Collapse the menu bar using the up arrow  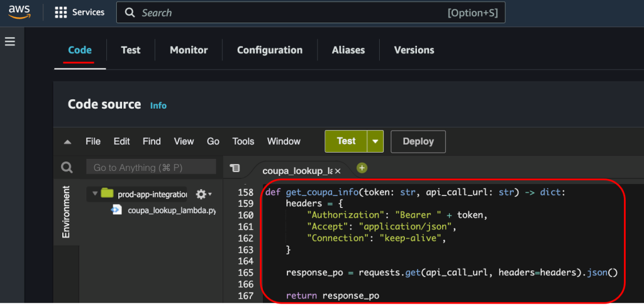[68, 142]
